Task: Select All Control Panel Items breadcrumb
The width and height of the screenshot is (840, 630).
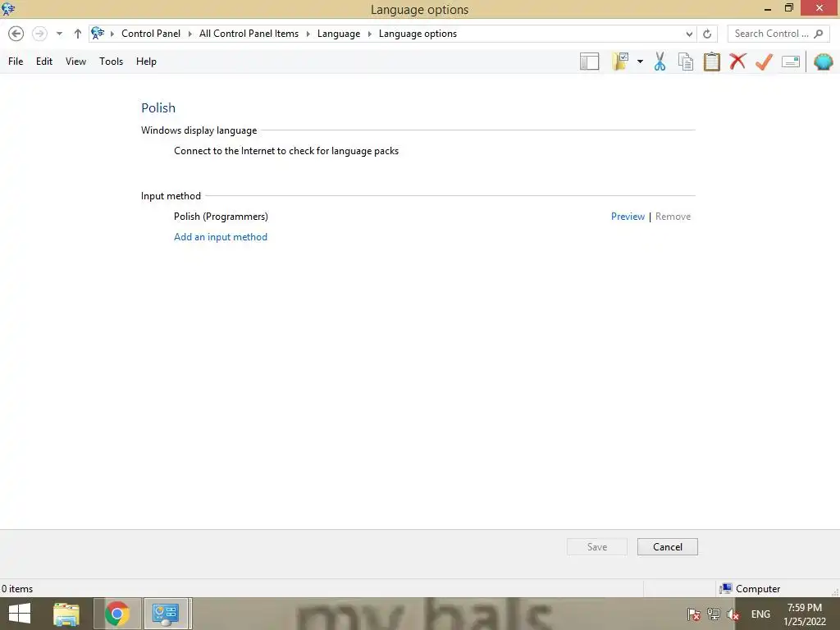Action: (x=249, y=33)
